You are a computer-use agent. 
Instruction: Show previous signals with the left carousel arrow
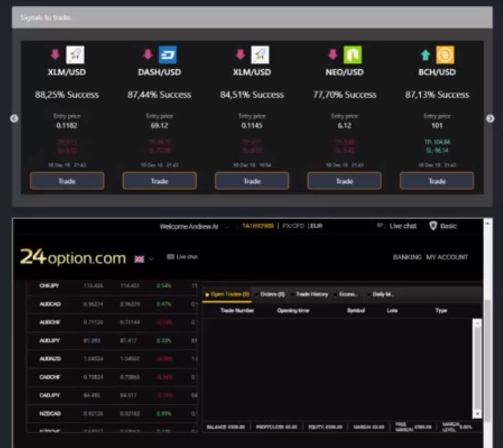point(14,119)
